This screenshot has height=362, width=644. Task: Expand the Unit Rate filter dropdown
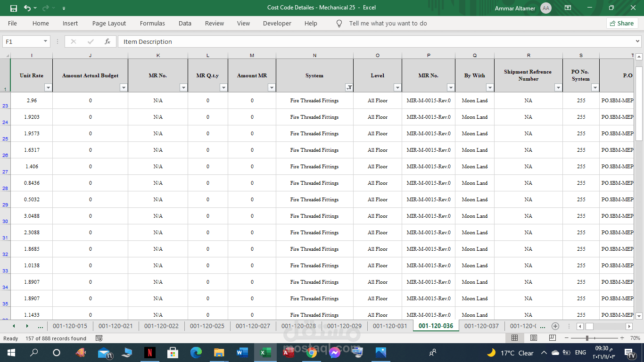point(48,88)
